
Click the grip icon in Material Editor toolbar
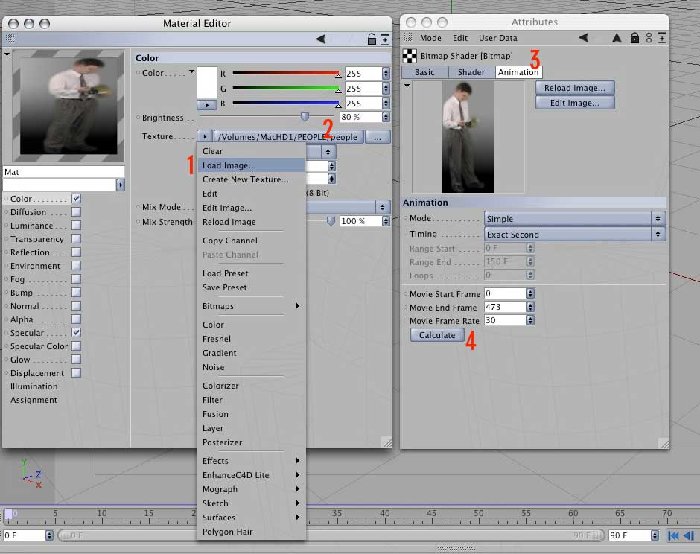point(10,39)
